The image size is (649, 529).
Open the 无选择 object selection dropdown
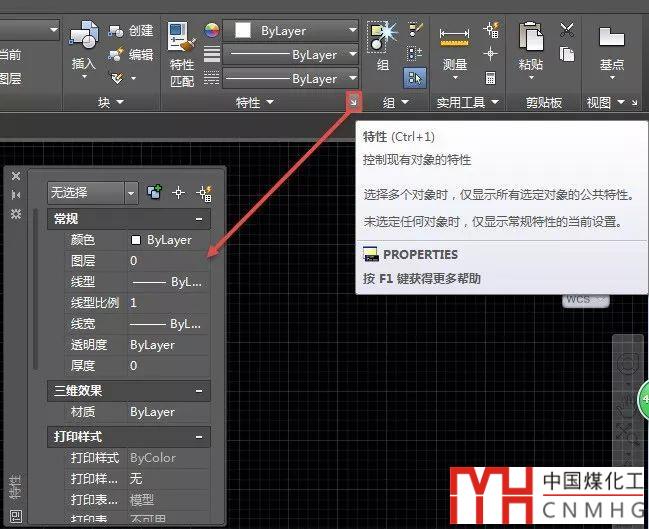pos(131,192)
